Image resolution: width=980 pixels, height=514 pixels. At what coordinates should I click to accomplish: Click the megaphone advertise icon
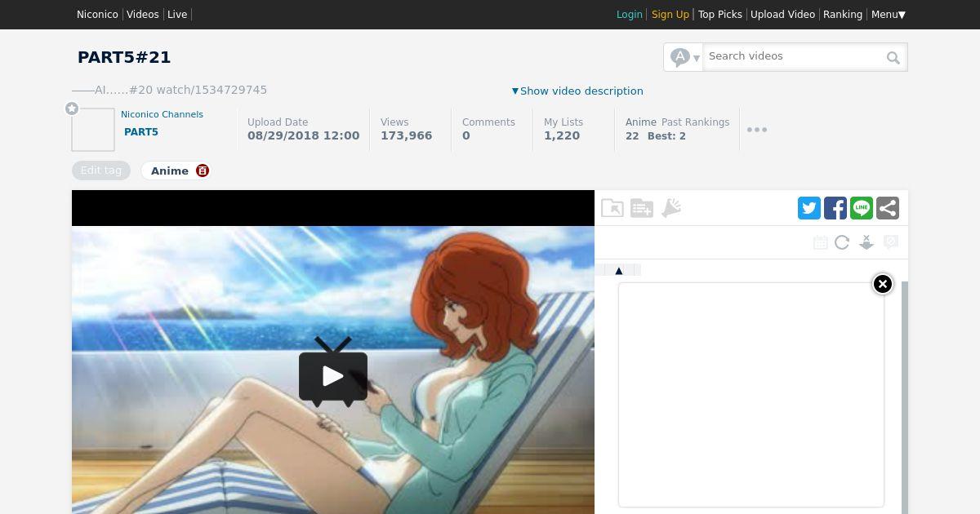click(671, 208)
